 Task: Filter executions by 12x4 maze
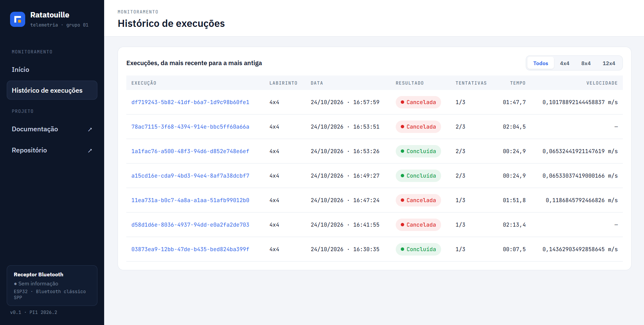coord(609,63)
